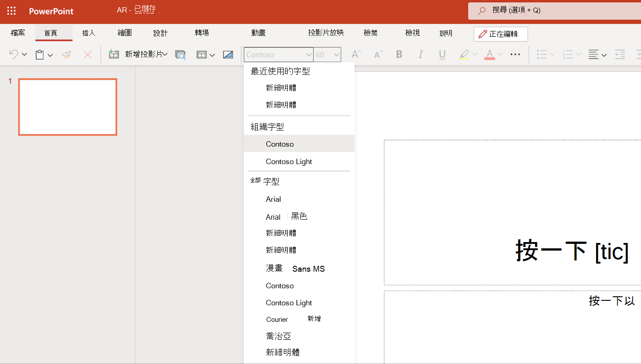This screenshot has width=641, height=364.
Task: Click the search magnifier icon
Action: (x=481, y=10)
